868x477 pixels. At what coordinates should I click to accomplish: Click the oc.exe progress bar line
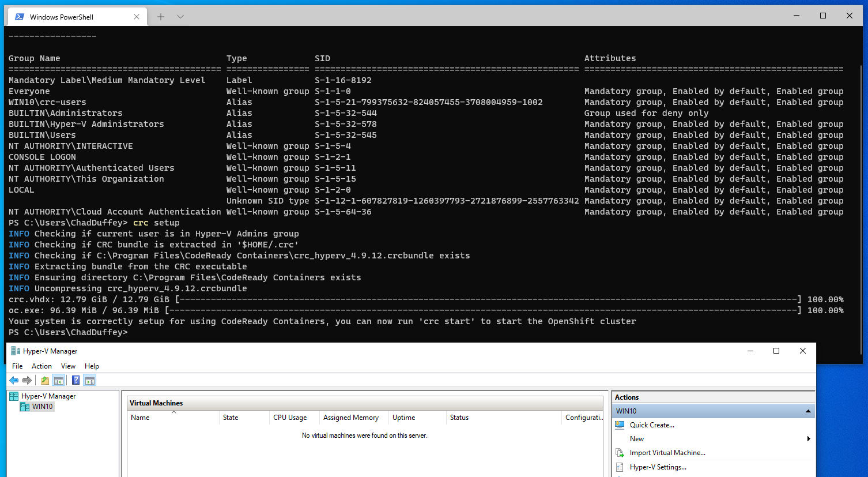click(426, 310)
